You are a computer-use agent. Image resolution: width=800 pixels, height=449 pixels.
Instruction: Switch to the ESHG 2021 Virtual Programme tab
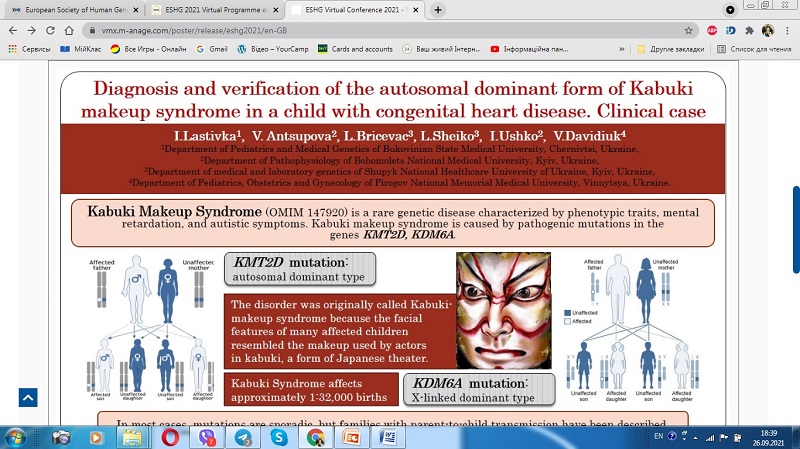[x=208, y=10]
